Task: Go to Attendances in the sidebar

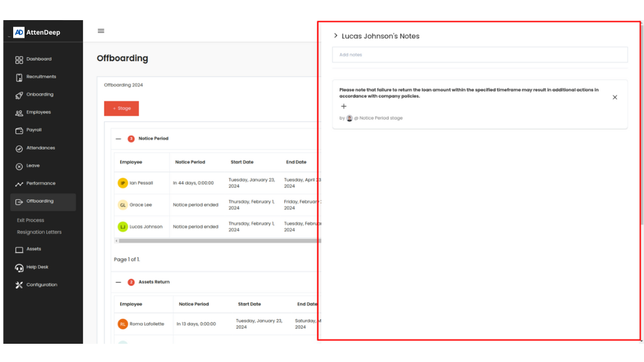Action: [40, 148]
